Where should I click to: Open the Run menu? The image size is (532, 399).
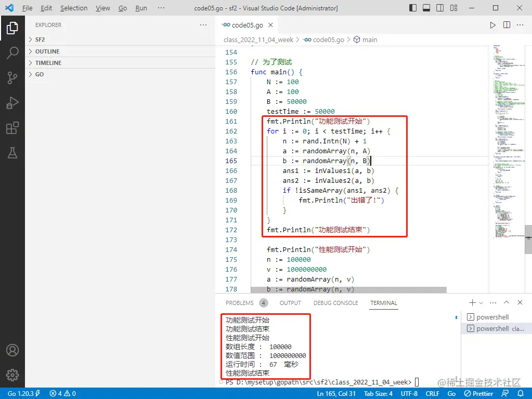click(x=141, y=8)
